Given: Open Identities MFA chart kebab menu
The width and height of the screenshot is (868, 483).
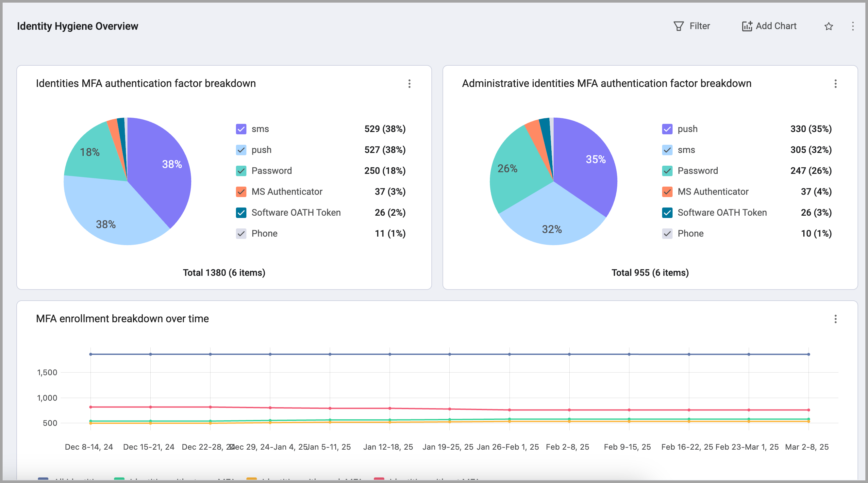Looking at the screenshot, I should tap(409, 84).
